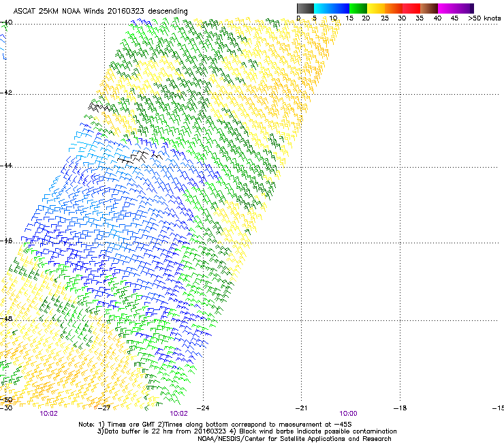
Task: Click the -46 latitude axis label
Action: click(x=7, y=241)
